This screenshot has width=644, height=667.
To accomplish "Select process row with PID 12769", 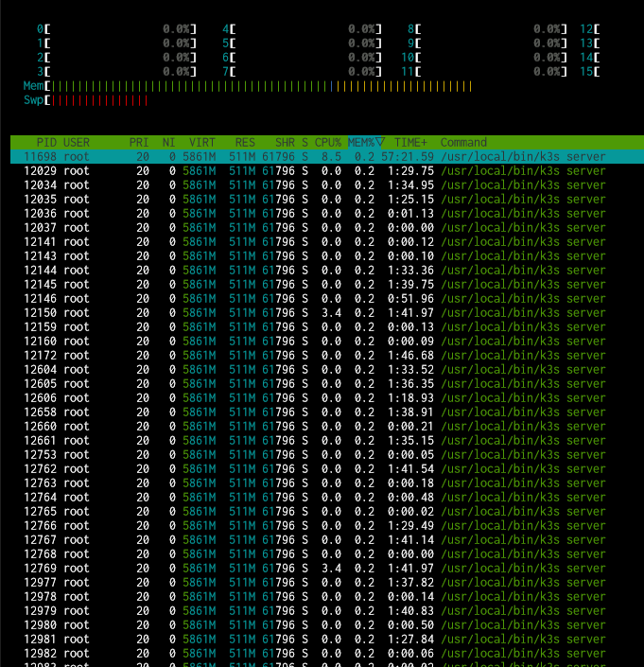I will 327,569.
